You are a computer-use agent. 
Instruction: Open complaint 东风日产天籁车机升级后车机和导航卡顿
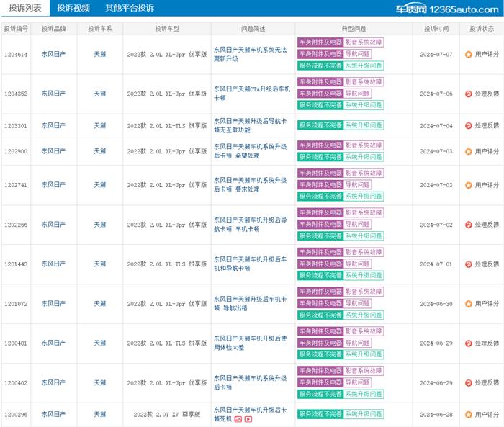[251, 264]
